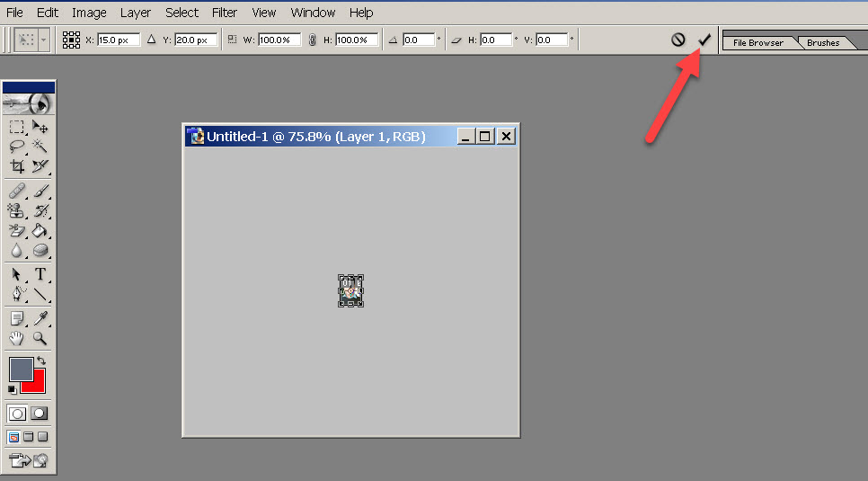Open the File Browser tab
The image size is (868, 481).
click(758, 42)
